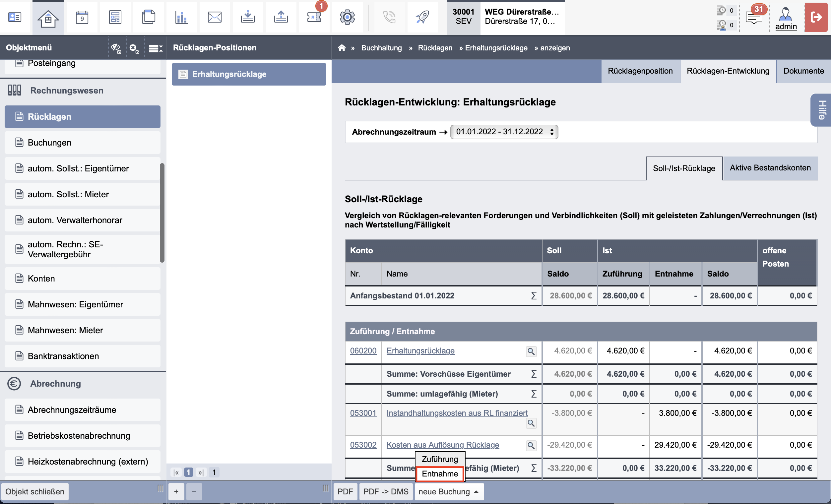Image resolution: width=831 pixels, height=504 pixels.
Task: Open Konten in the object menu
Action: click(82, 279)
